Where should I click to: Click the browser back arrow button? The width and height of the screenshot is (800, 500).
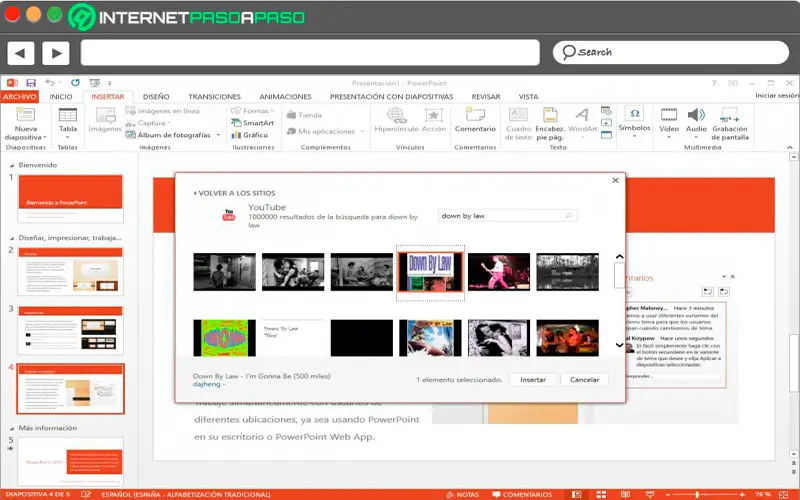(x=21, y=53)
